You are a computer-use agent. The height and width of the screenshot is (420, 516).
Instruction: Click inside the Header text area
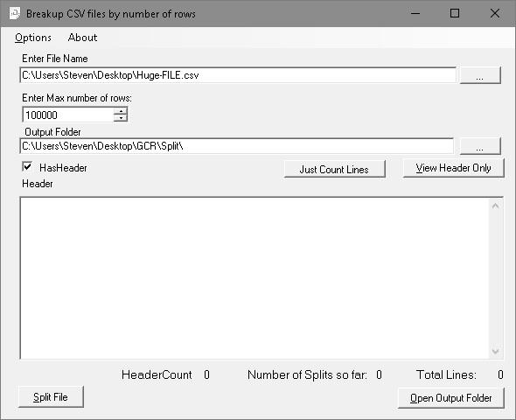[x=255, y=277]
